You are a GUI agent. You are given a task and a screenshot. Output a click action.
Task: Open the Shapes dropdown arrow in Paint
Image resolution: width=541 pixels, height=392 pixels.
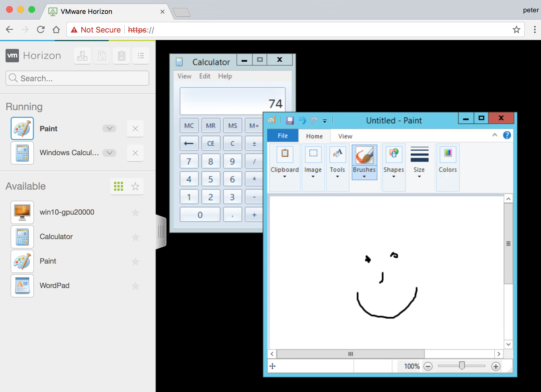(394, 177)
